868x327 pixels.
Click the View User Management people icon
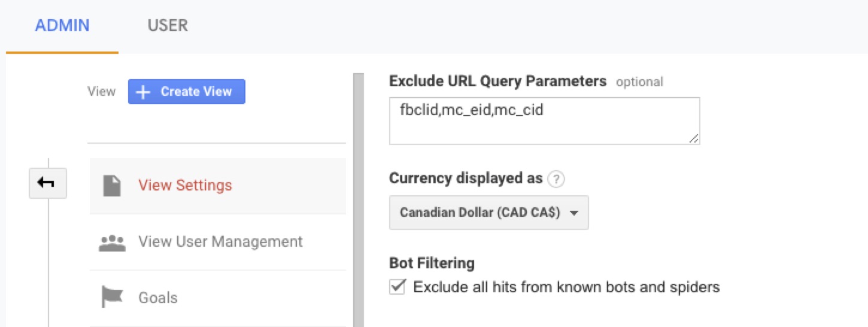point(111,242)
